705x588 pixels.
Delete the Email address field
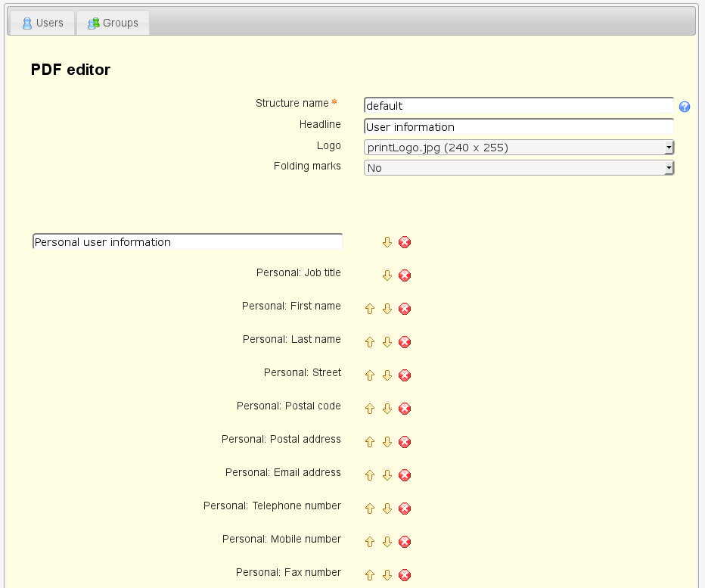coord(405,475)
